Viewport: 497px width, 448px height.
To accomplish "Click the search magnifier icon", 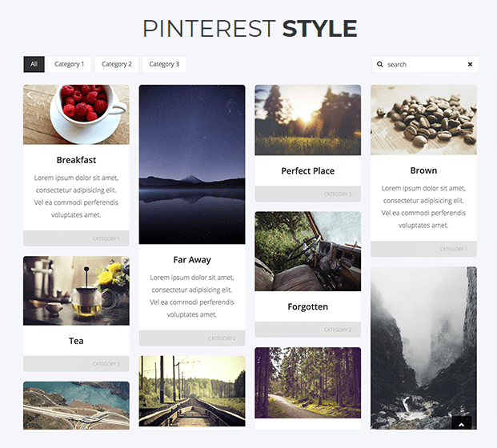I will pos(379,64).
